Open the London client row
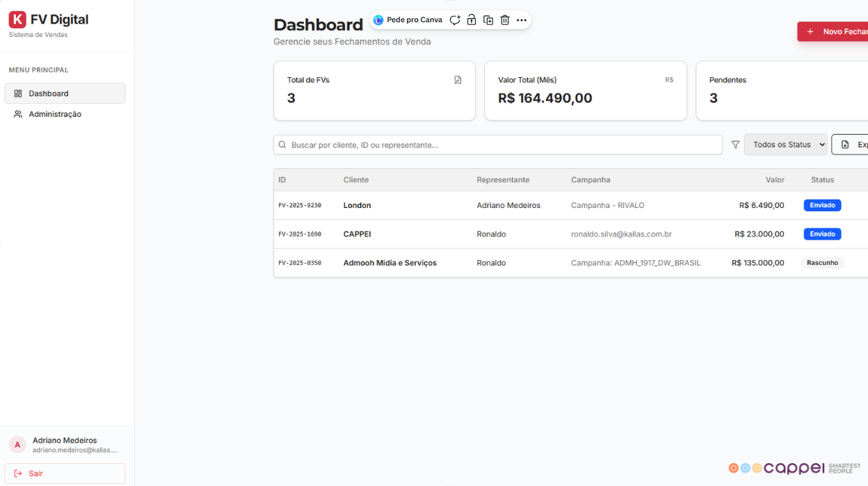The image size is (868, 486). 357,206
